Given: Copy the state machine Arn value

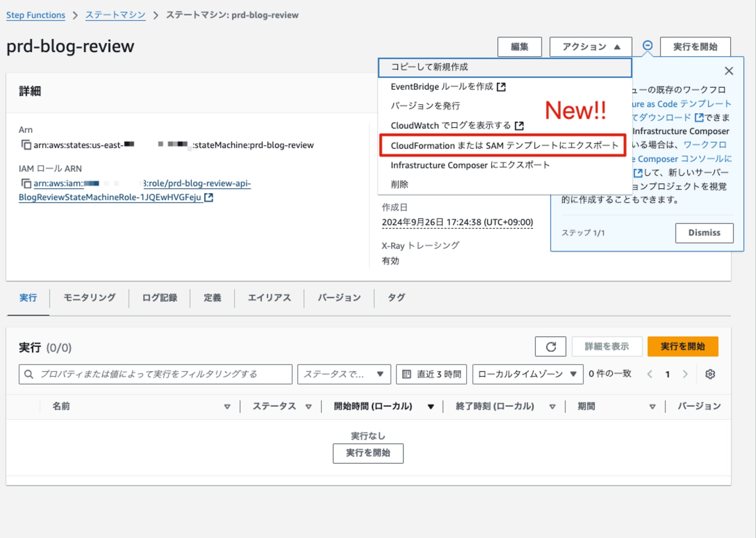Looking at the screenshot, I should [x=26, y=145].
